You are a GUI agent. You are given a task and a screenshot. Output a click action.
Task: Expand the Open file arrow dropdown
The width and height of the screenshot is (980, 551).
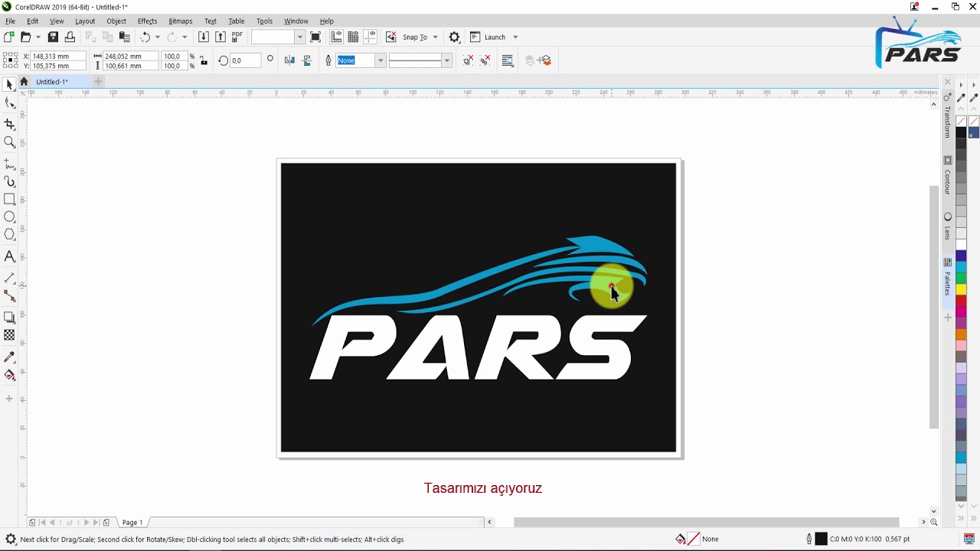click(38, 37)
